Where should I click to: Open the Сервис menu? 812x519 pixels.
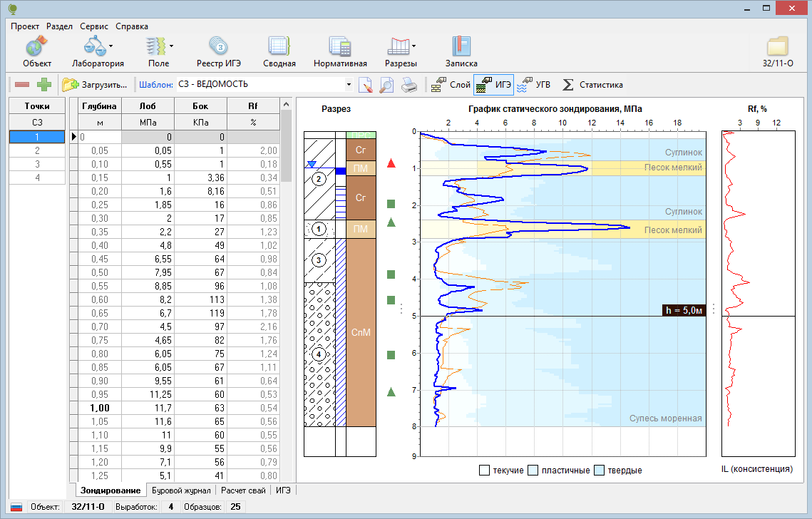coord(94,26)
